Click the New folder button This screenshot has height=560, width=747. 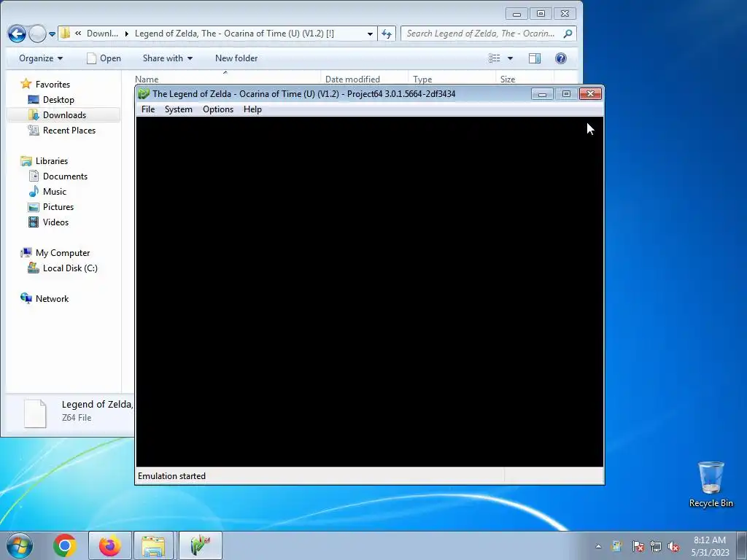pos(236,58)
